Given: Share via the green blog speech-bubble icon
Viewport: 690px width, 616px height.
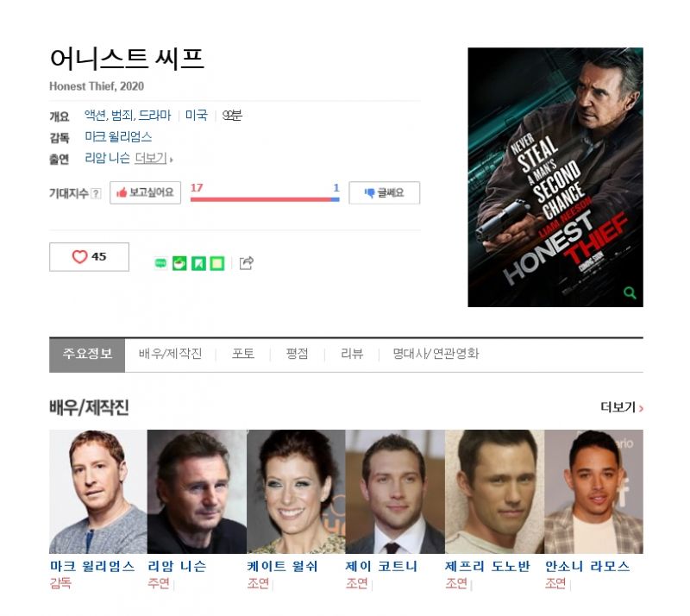Looking at the screenshot, I should pos(160,263).
